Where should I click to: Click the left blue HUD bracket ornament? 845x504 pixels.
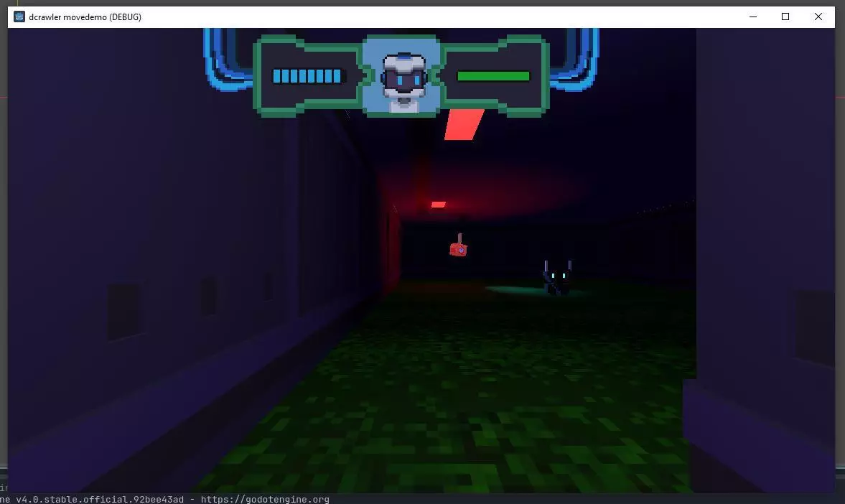coord(228,61)
